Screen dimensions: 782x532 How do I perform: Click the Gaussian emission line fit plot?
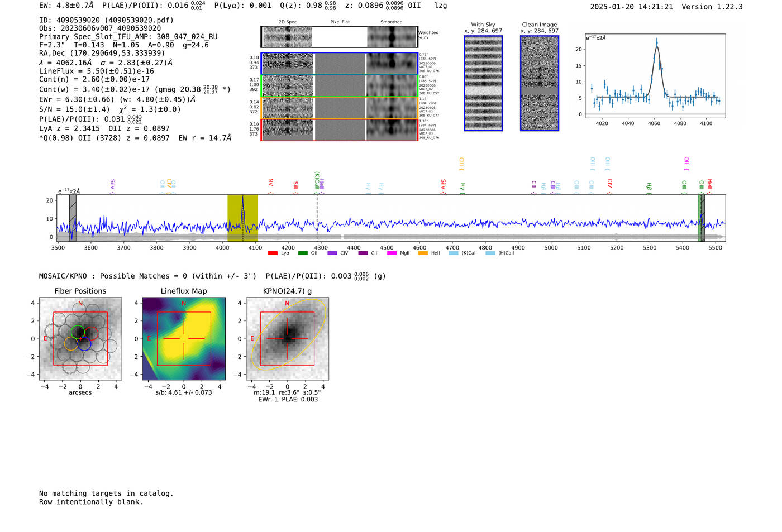pos(655,76)
